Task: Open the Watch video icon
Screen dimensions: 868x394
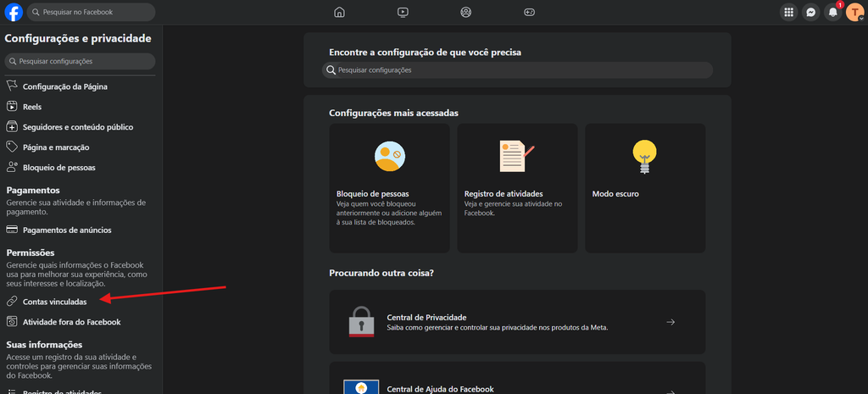Action: pyautogui.click(x=403, y=12)
